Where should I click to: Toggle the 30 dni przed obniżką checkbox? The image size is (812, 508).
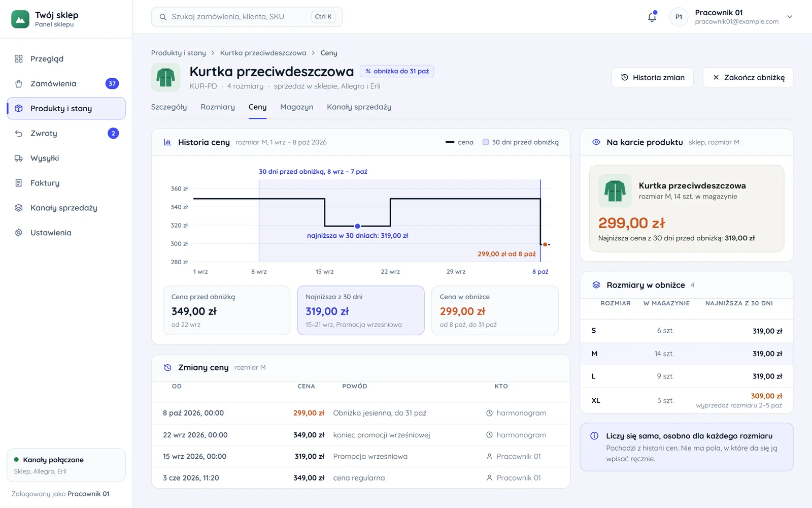(x=486, y=142)
